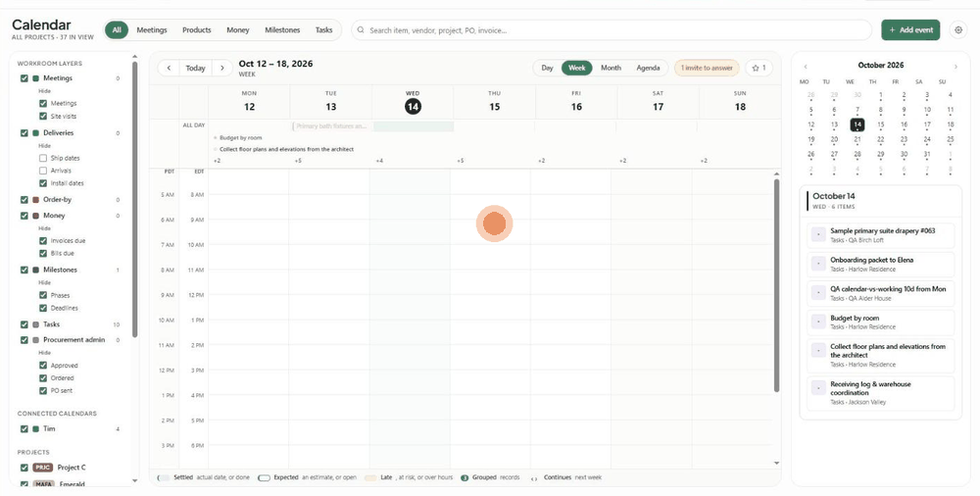Uncheck Bills due checkbox
Image resolution: width=980 pixels, height=496 pixels.
(x=43, y=253)
